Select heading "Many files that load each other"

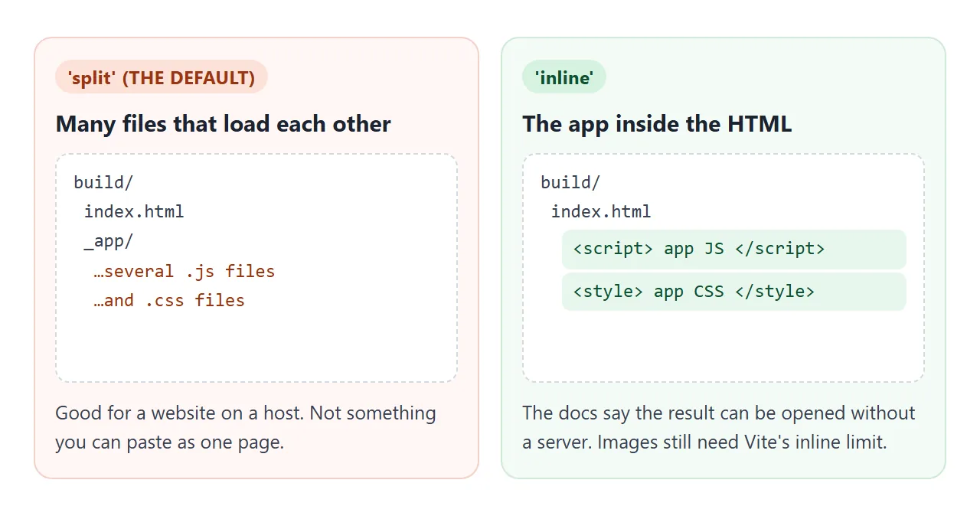(x=224, y=124)
